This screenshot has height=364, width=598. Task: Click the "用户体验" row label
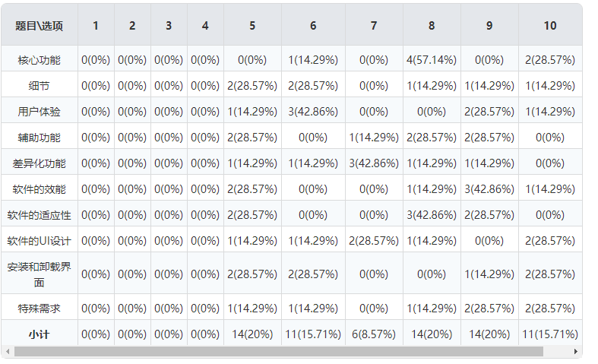point(40,112)
